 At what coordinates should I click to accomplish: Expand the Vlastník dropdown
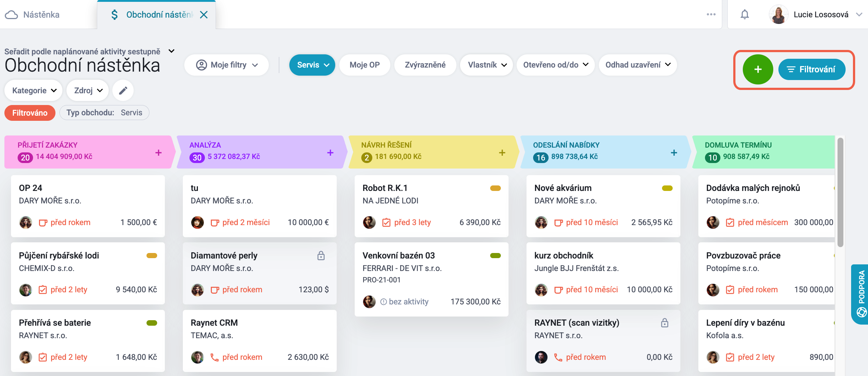pos(487,65)
